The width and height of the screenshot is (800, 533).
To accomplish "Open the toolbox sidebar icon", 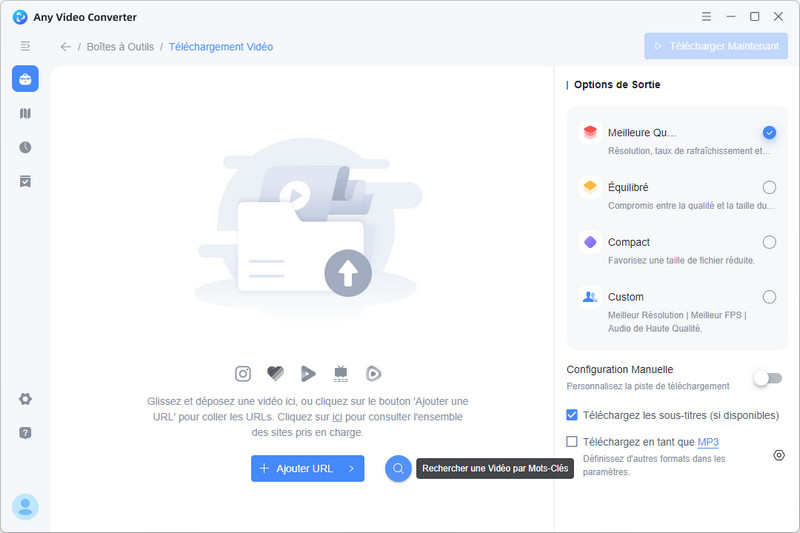I will point(25,79).
